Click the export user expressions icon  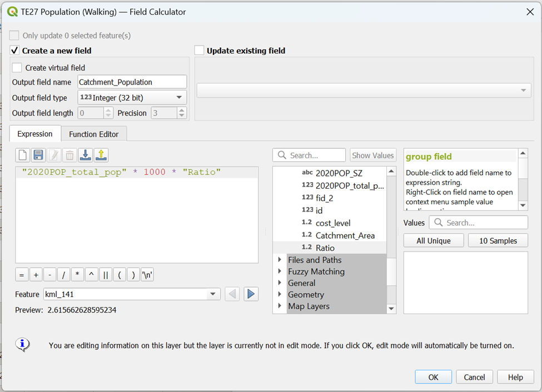(101, 155)
